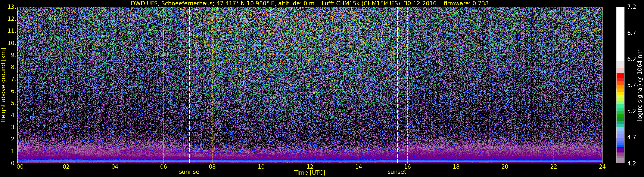The width and height of the screenshot is (644, 177).
Task: Click the "08" time axis tick label
Action: (212, 166)
